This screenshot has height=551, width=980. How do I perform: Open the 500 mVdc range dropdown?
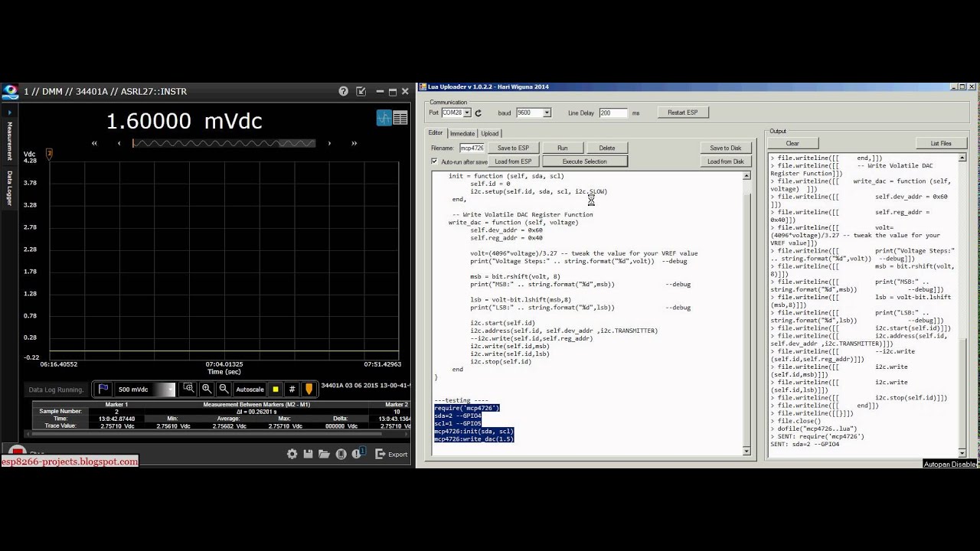pyautogui.click(x=171, y=390)
